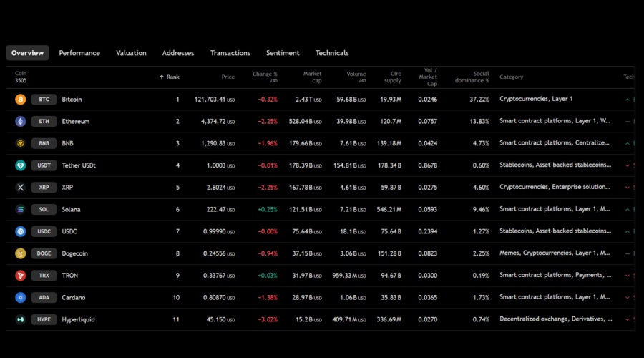
Task: Click the Coin column header
Action: [x=21, y=77]
